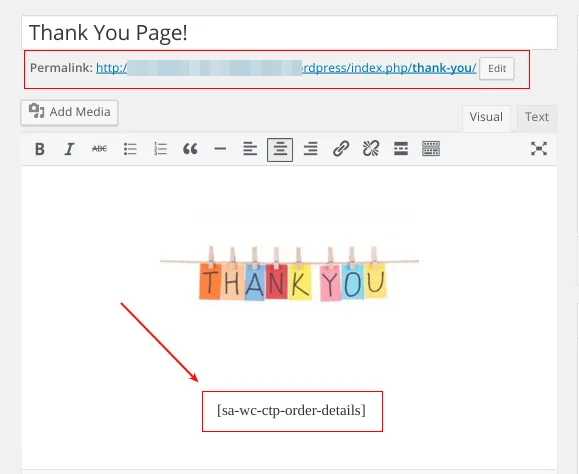Click the strikethrough ABC icon
The width and height of the screenshot is (579, 474).
click(99, 149)
